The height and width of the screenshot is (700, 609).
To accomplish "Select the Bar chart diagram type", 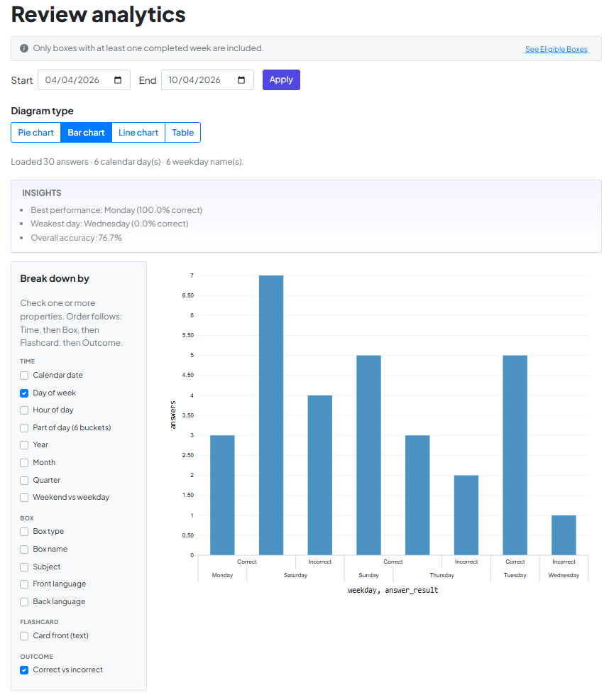I will (x=86, y=133).
